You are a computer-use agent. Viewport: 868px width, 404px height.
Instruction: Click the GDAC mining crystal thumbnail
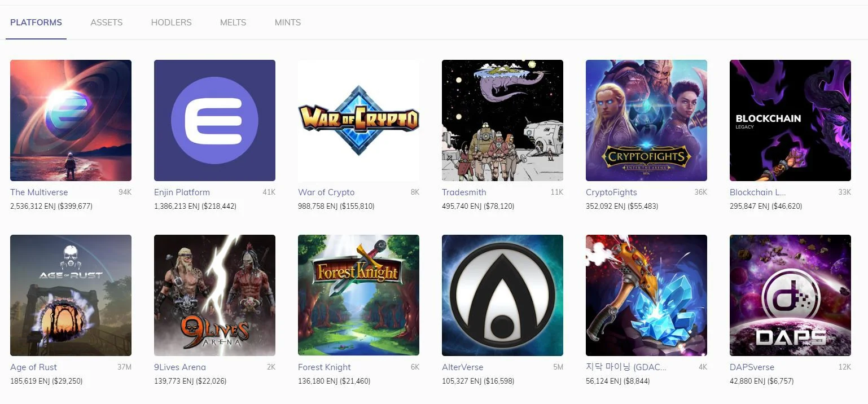coord(646,295)
